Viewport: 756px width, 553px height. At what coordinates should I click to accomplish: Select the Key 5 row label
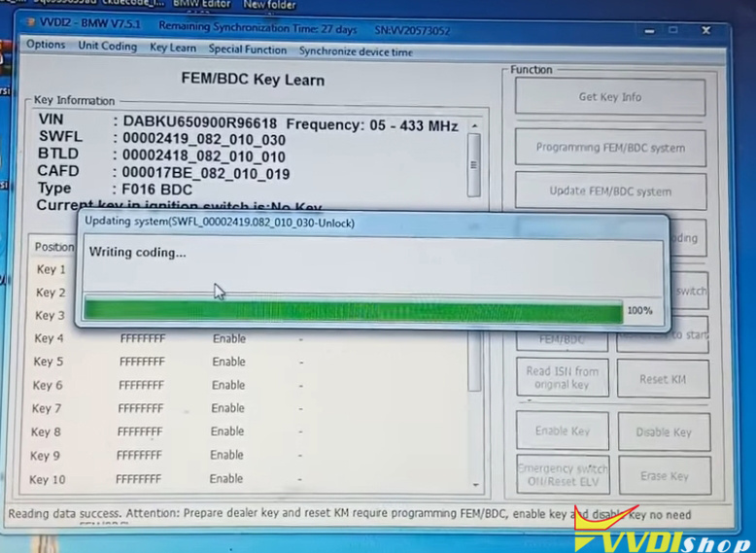[x=49, y=362]
